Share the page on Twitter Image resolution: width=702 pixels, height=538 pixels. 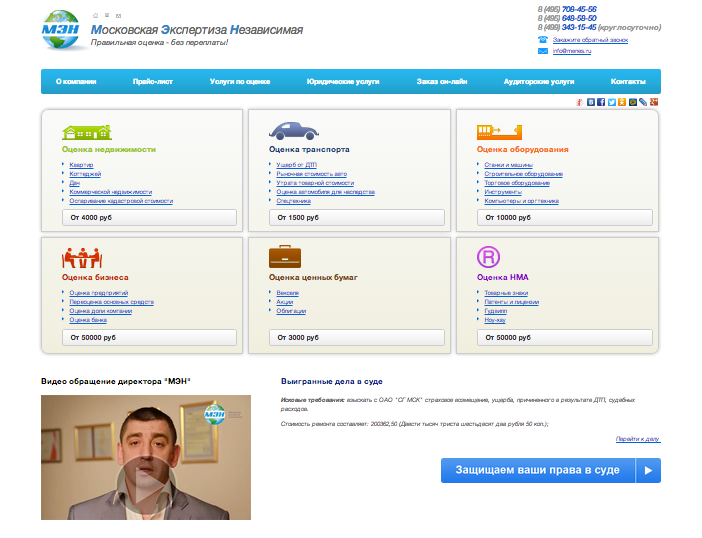coord(612,102)
